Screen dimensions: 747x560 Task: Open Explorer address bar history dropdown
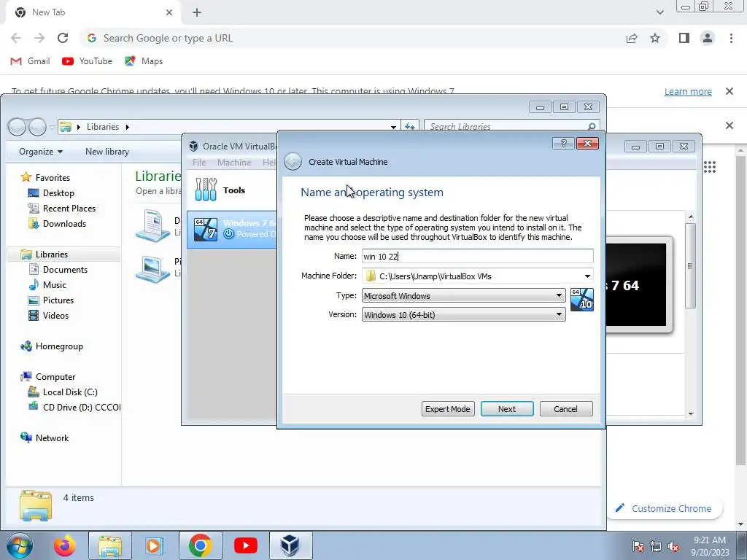tap(393, 127)
